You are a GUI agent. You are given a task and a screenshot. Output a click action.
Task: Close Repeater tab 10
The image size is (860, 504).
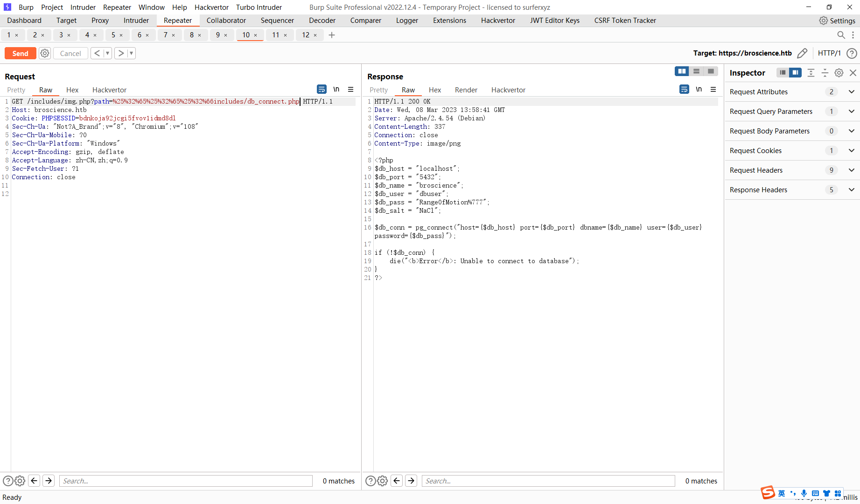point(255,35)
